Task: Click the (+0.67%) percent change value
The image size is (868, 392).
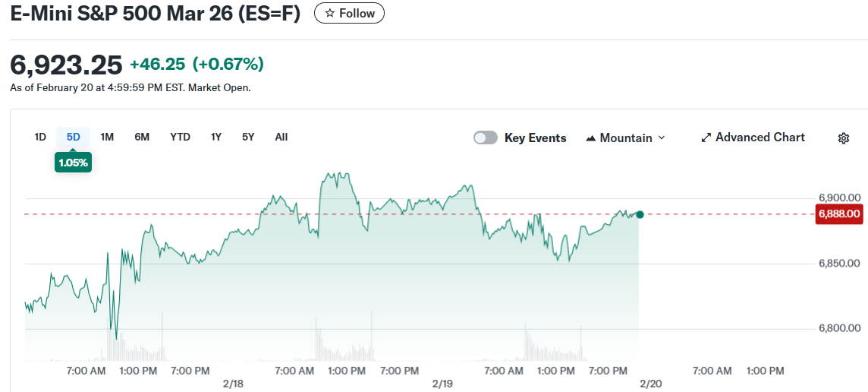Action: point(228,65)
